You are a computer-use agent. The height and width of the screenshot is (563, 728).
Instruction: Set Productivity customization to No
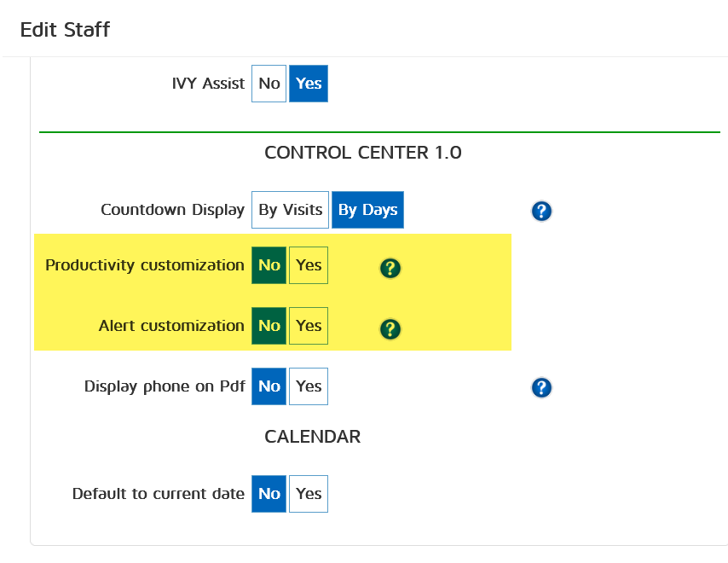coord(269,265)
